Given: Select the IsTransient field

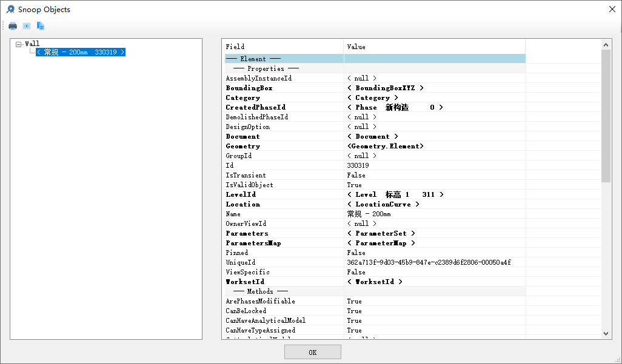Looking at the screenshot, I should click(x=246, y=175).
